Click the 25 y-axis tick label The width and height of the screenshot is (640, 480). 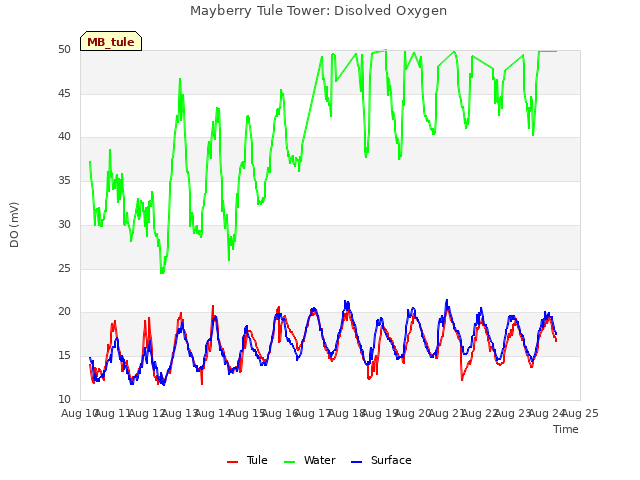tap(64, 269)
